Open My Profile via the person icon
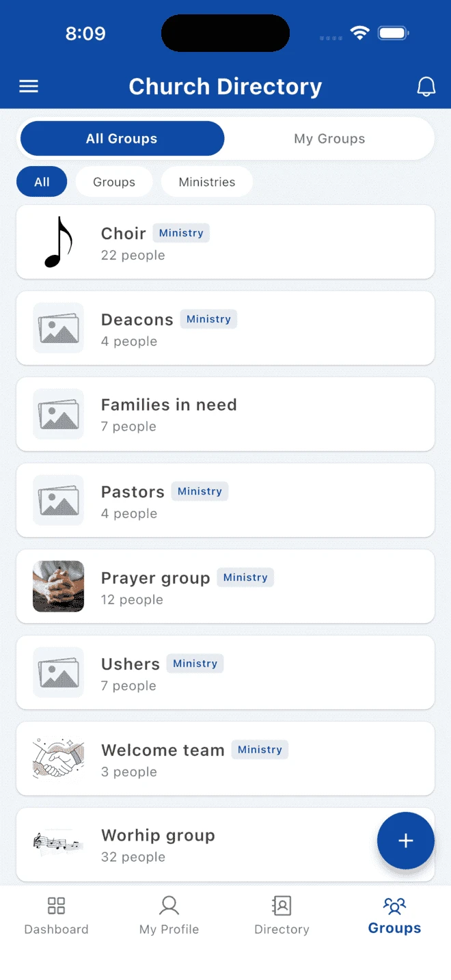 (x=169, y=905)
